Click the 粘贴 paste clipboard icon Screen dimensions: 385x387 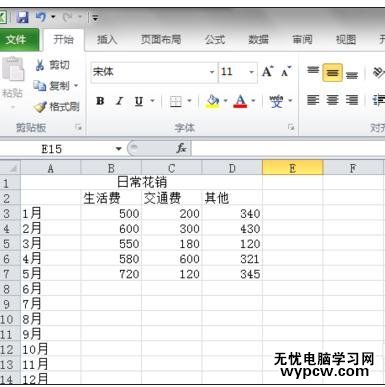[x=13, y=69]
